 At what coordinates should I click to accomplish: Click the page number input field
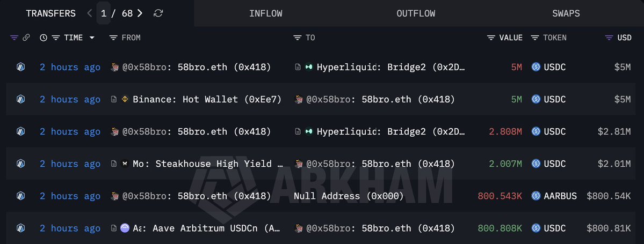pos(104,13)
